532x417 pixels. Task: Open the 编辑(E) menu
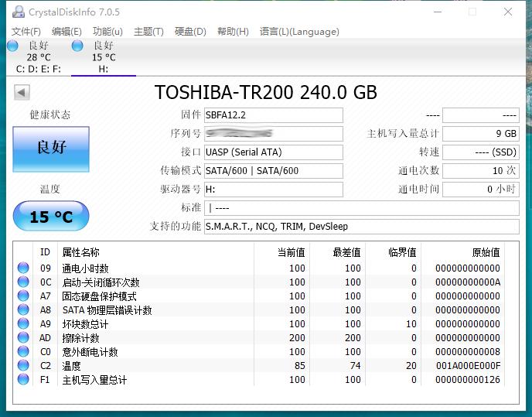click(66, 32)
